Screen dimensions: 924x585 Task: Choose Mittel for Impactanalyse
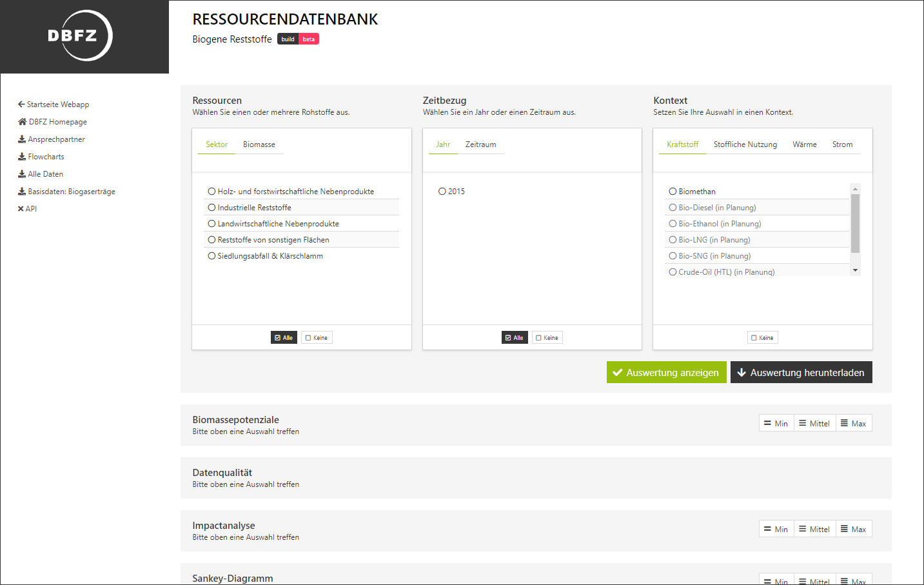point(815,529)
